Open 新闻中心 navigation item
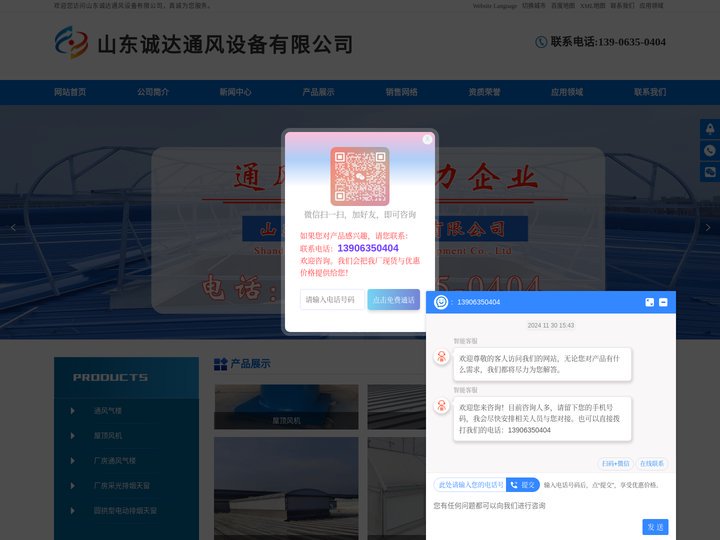 click(x=236, y=92)
